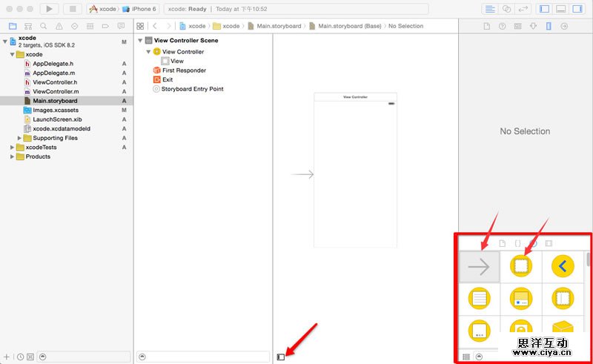Viewport: 593px width, 364px height.
Task: Switch to the Assistant editor
Action: [507, 9]
